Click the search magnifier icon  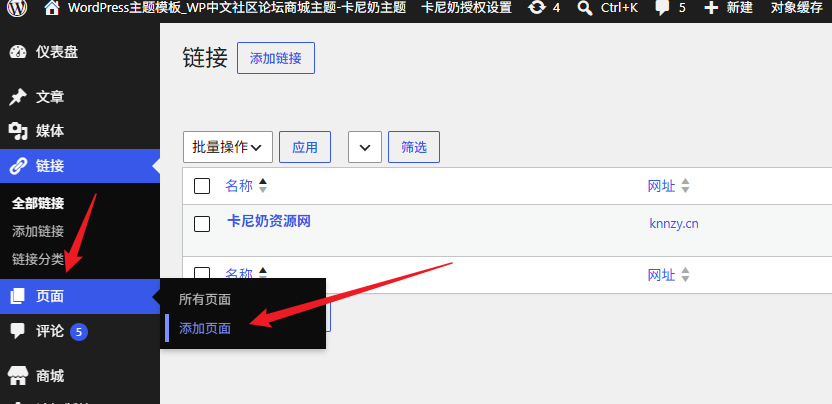point(585,7)
